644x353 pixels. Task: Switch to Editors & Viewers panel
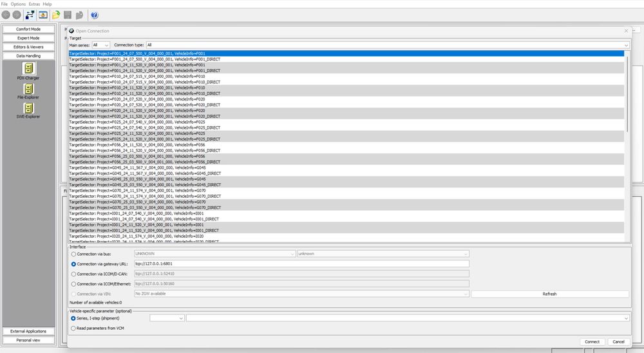[x=28, y=47]
